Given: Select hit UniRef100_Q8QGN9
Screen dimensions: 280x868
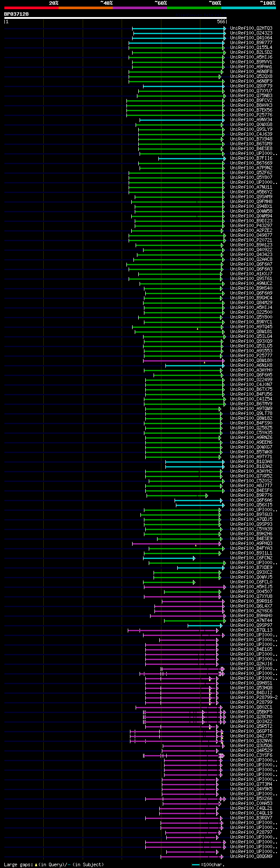Looking at the screenshot, I should [251, 857].
